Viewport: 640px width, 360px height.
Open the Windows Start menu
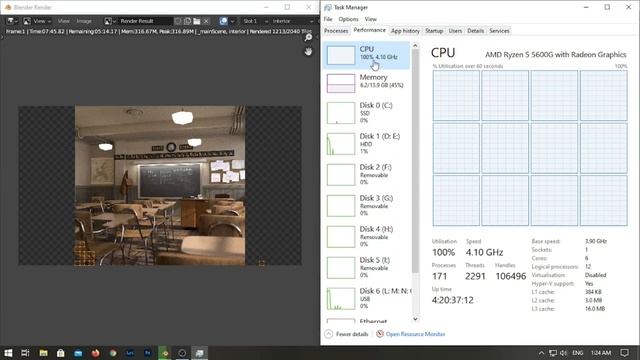[8, 353]
